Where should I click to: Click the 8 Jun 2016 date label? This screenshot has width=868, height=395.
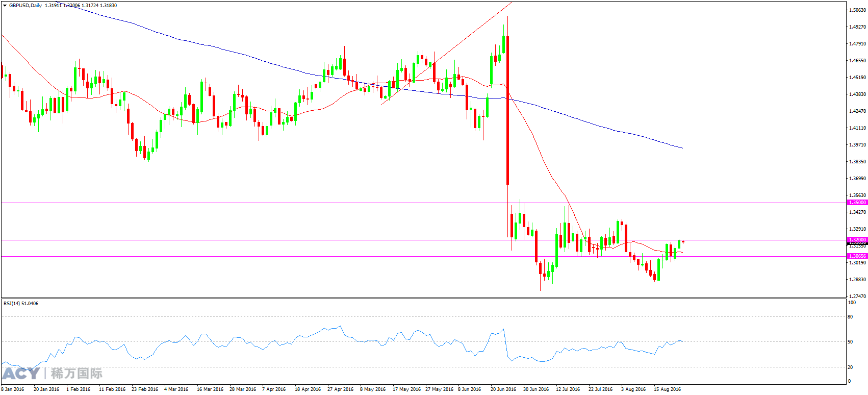[x=470, y=389]
